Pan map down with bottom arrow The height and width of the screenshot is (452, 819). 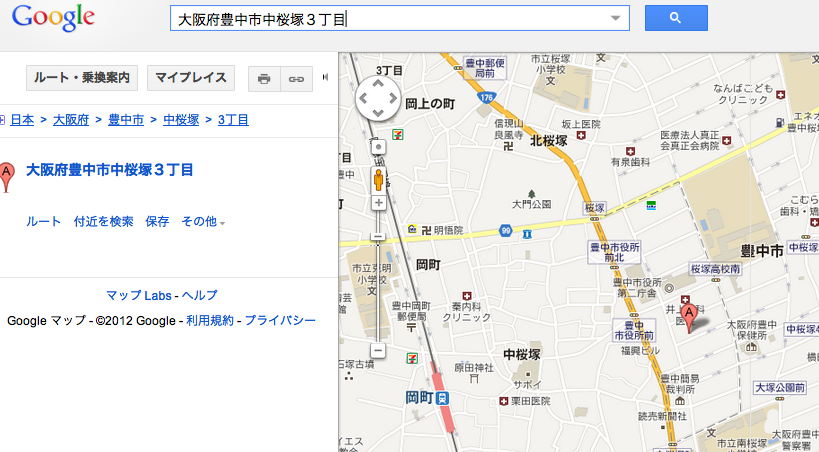tap(378, 113)
